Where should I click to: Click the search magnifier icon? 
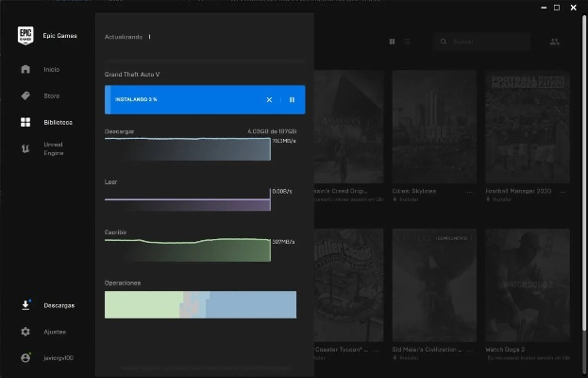click(444, 42)
